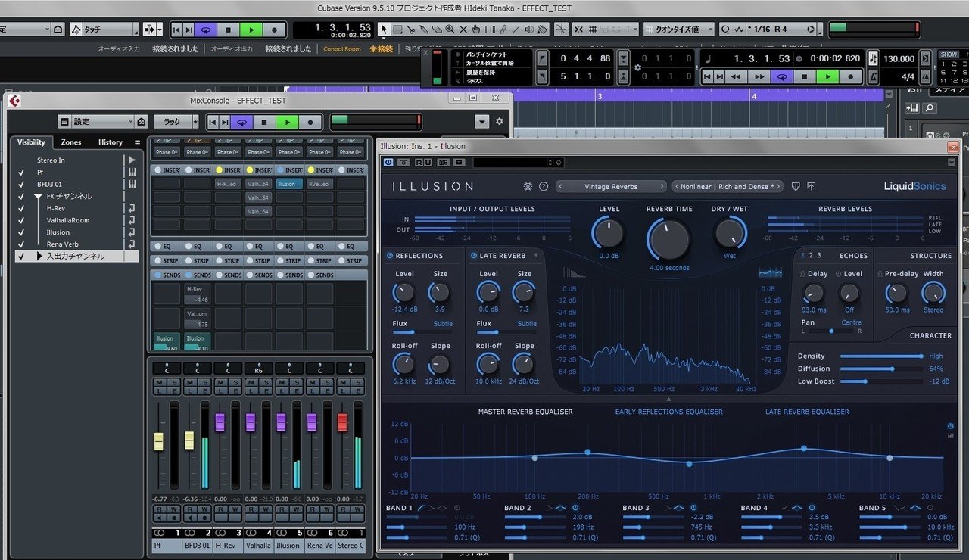The image size is (969, 560).
Task: Open EARLY REFLECTIONS EQUALISER tab
Action: (x=668, y=412)
